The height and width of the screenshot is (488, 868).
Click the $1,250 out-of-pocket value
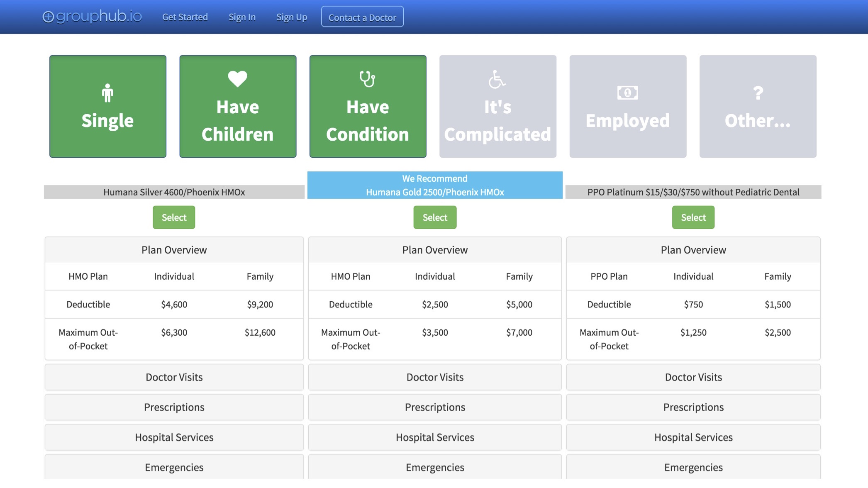click(693, 332)
